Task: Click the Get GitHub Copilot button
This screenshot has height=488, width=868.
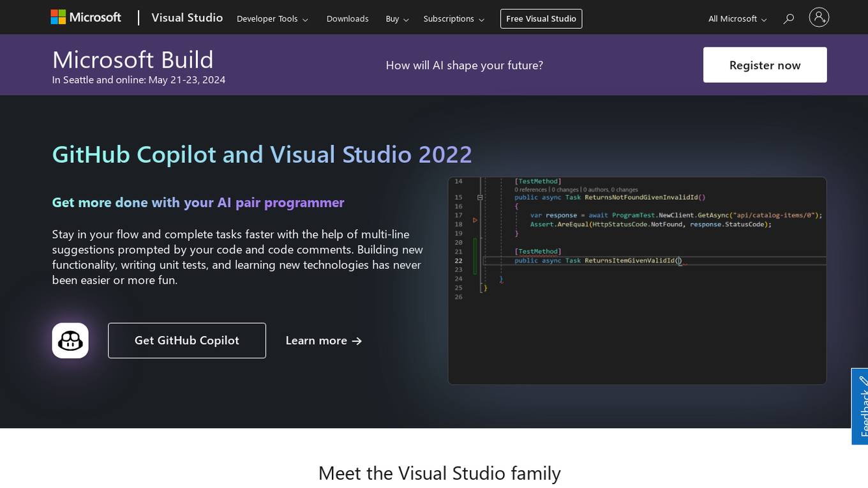Action: point(187,340)
